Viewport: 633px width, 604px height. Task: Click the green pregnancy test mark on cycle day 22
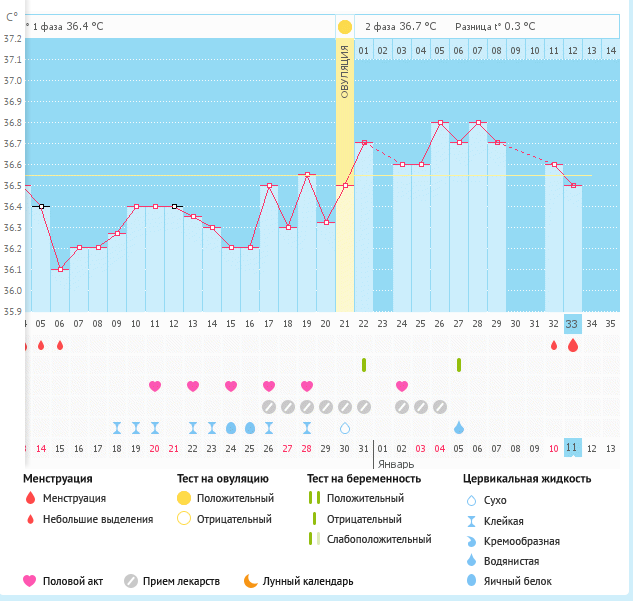(x=364, y=365)
